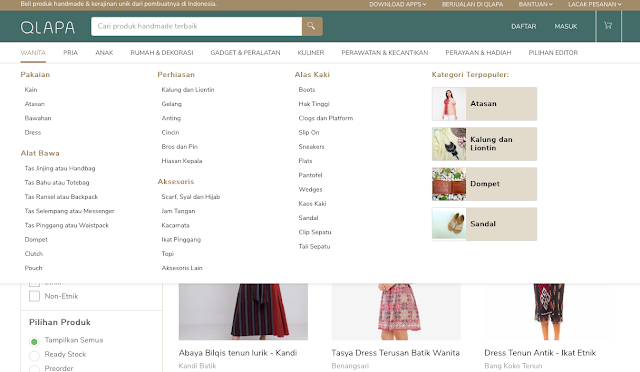The image size is (640, 372).
Task: Open Perhiasan category heading
Action: pyautogui.click(x=176, y=75)
